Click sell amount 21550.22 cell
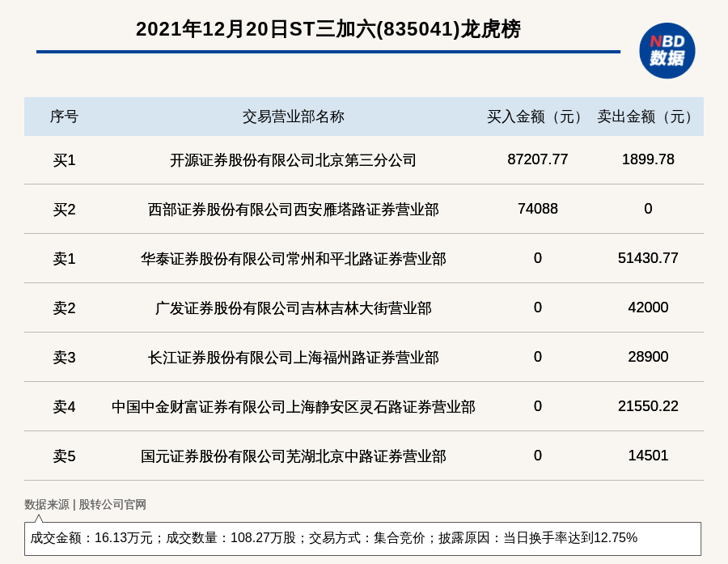728x564 pixels. coord(648,406)
